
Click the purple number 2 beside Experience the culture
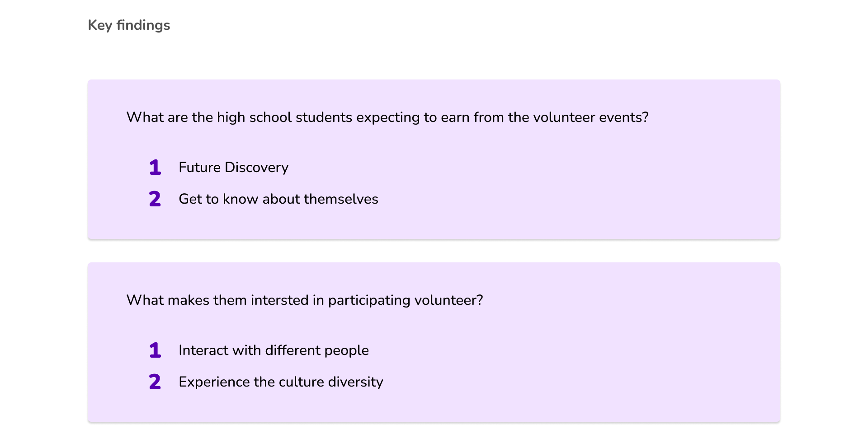[x=155, y=382]
